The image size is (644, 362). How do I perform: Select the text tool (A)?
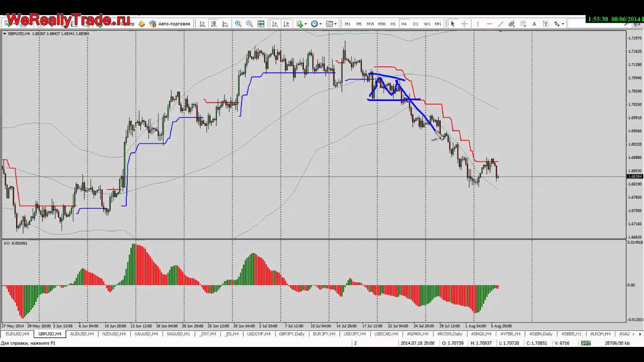coord(534,24)
